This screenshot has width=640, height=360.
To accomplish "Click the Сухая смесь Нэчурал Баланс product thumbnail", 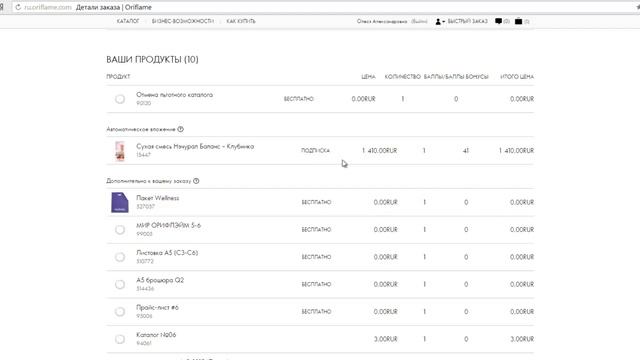I will pyautogui.click(x=120, y=151).
